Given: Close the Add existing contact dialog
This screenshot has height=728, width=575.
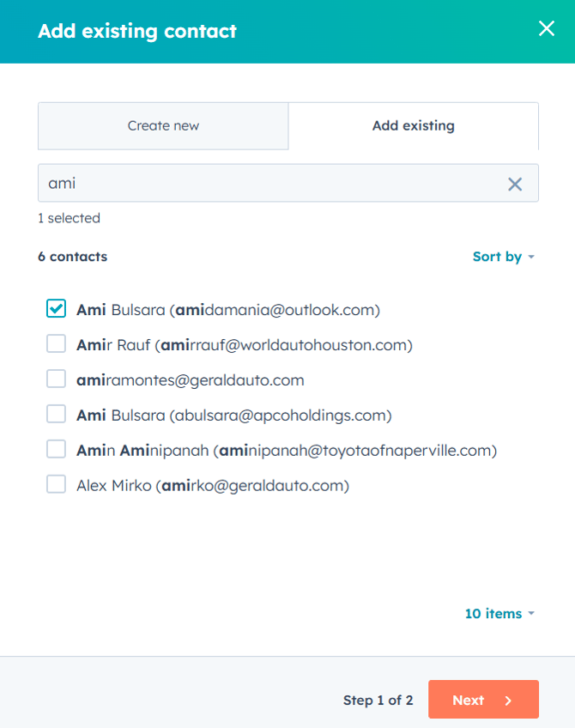Looking at the screenshot, I should tap(546, 29).
